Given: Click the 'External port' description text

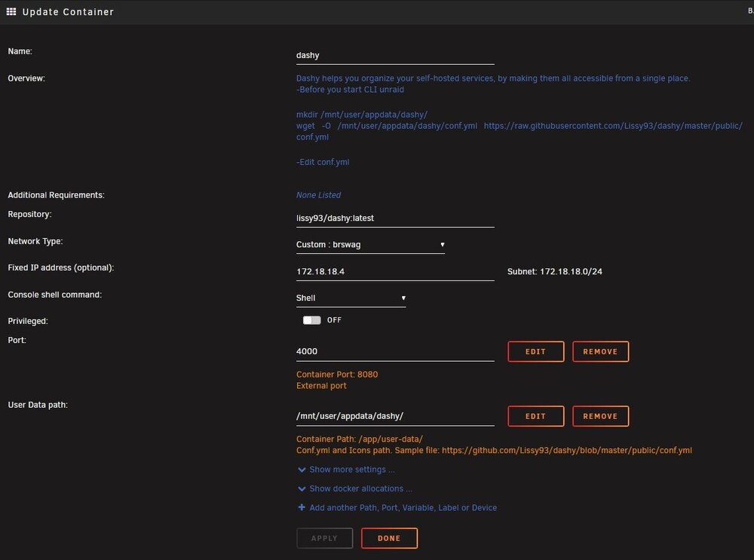Looking at the screenshot, I should click(321, 385).
